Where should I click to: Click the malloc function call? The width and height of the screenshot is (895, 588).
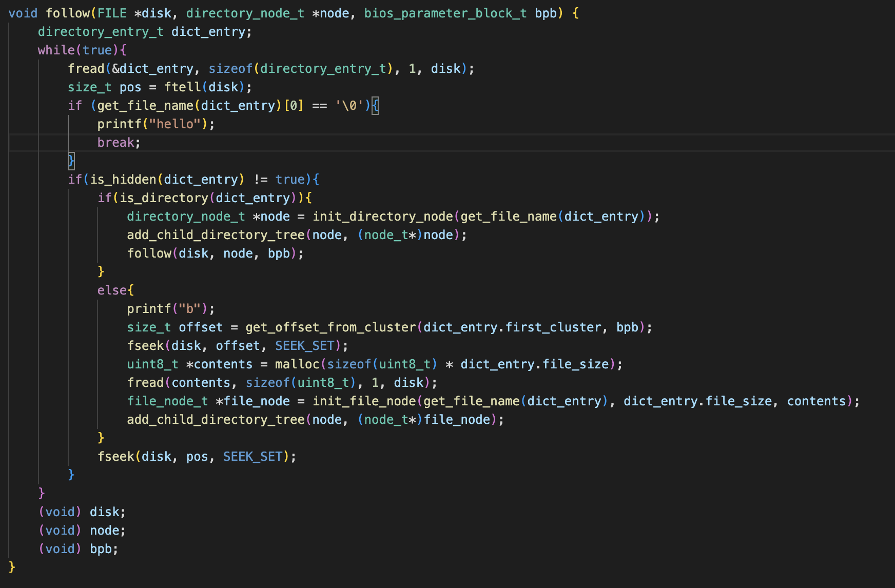coord(297,364)
